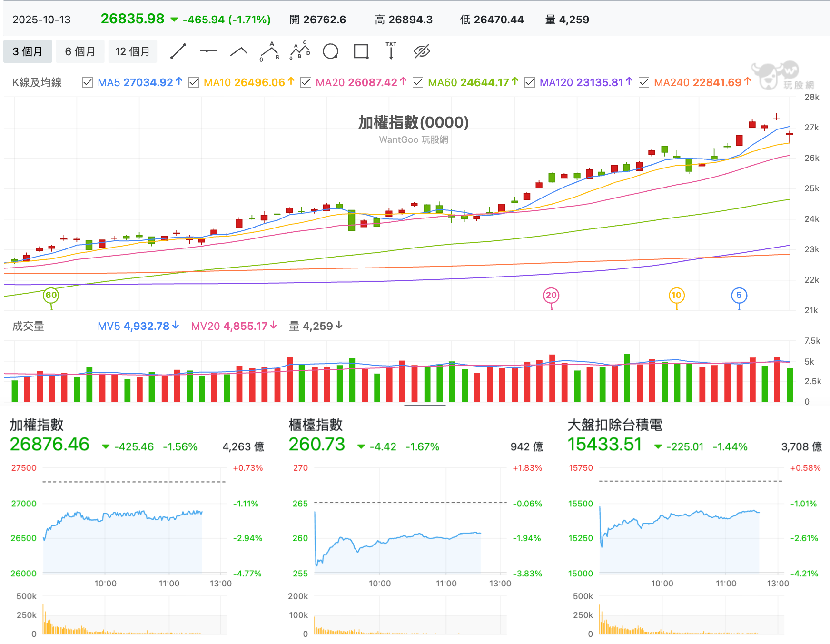Select the 0-A-B three-point wave tool
The width and height of the screenshot is (830, 644).
pos(269,51)
